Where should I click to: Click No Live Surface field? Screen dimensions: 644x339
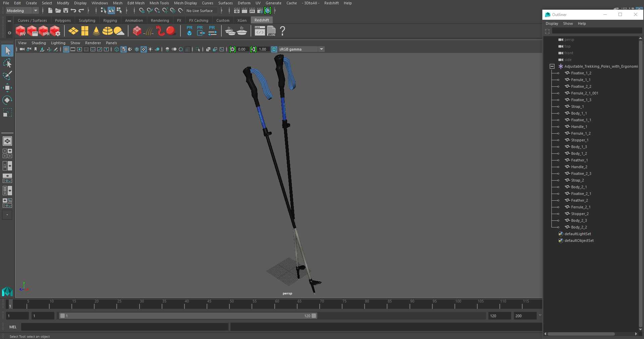pos(202,11)
